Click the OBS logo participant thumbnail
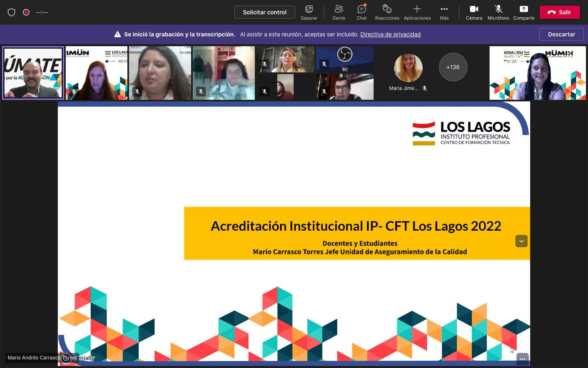 [345, 59]
